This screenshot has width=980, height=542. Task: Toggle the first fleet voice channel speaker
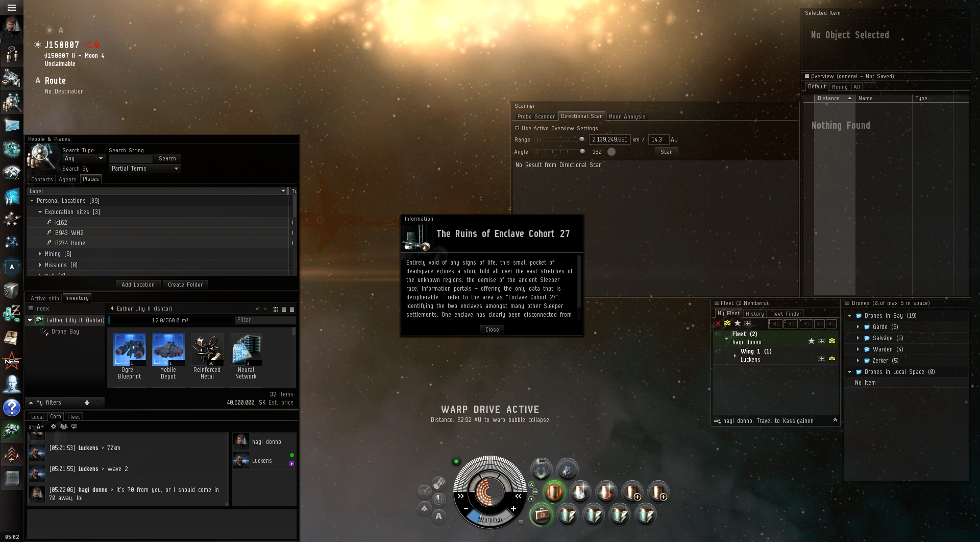pyautogui.click(x=775, y=324)
